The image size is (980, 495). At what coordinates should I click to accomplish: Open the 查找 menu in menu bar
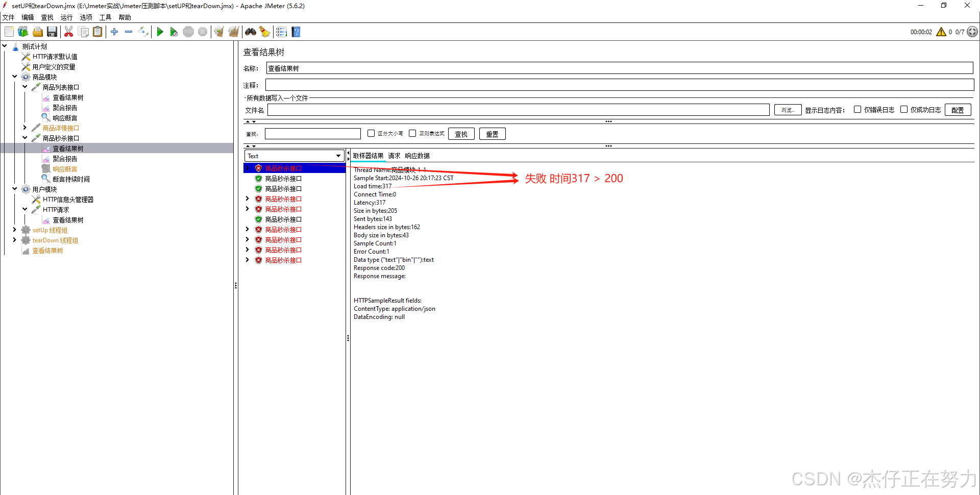point(47,17)
